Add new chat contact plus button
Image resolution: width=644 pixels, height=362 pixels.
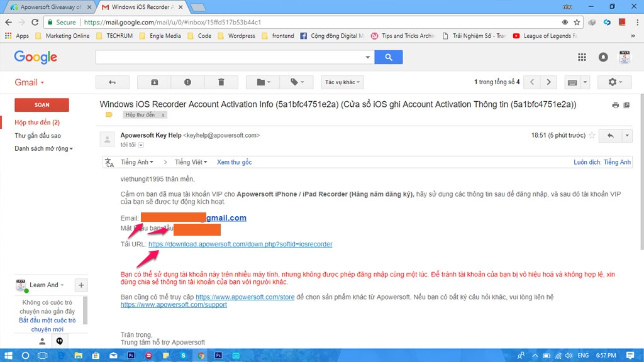click(x=81, y=285)
